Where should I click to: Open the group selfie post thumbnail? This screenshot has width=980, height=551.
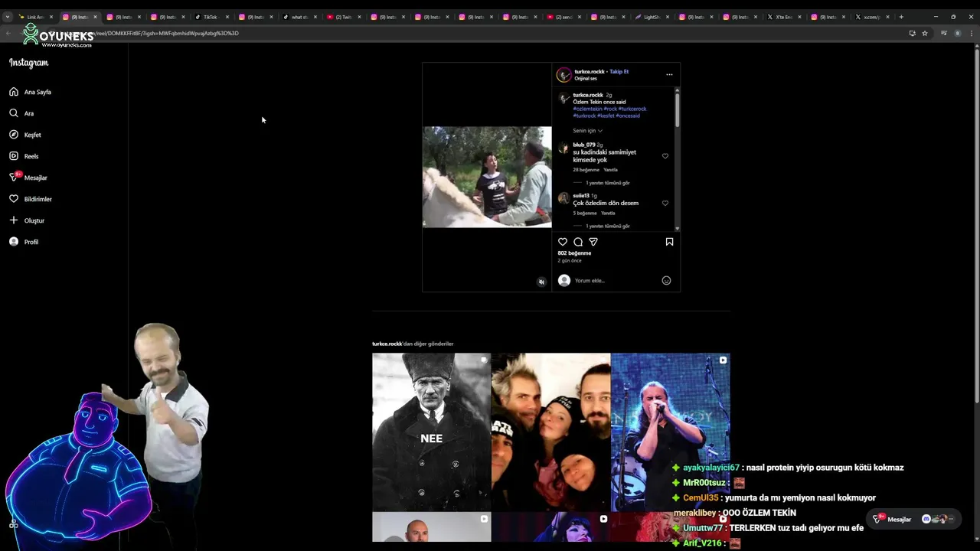(x=550, y=432)
